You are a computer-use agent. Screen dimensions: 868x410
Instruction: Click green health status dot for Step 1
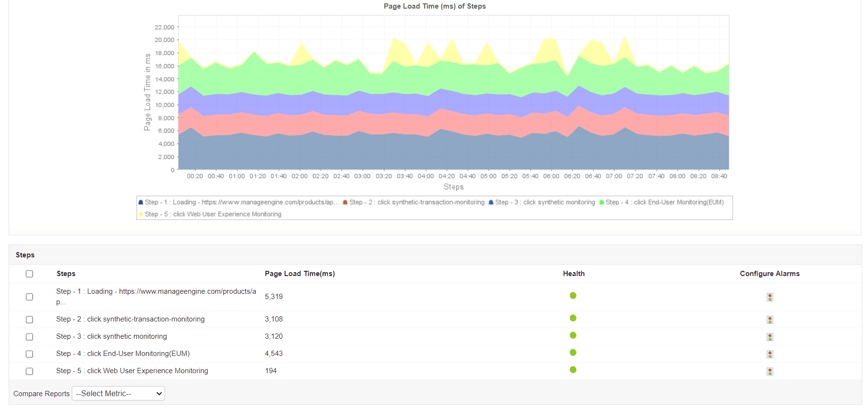click(x=573, y=296)
